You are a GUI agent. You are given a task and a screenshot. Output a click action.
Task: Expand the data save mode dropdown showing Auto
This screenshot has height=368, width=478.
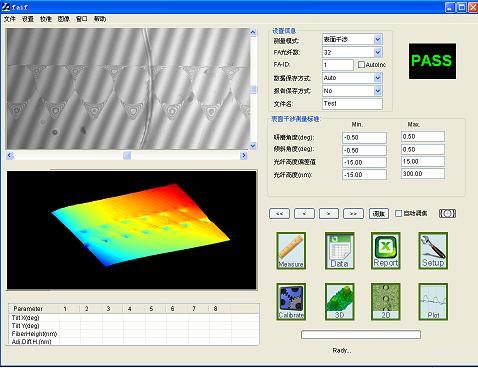[x=378, y=78]
